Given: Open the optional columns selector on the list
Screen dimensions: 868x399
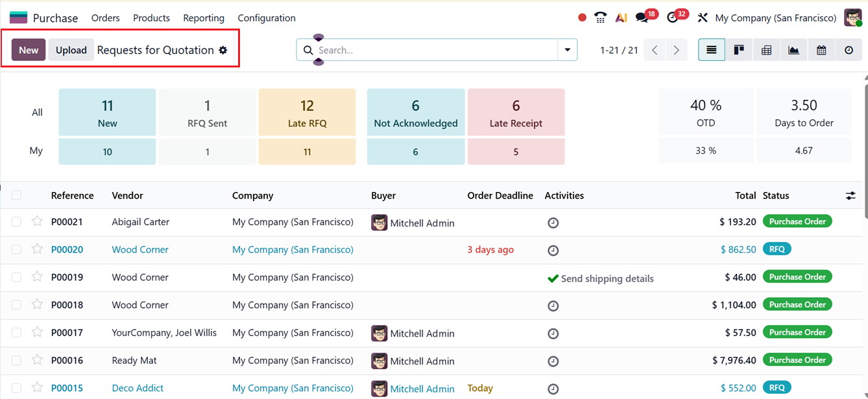Looking at the screenshot, I should (x=850, y=195).
